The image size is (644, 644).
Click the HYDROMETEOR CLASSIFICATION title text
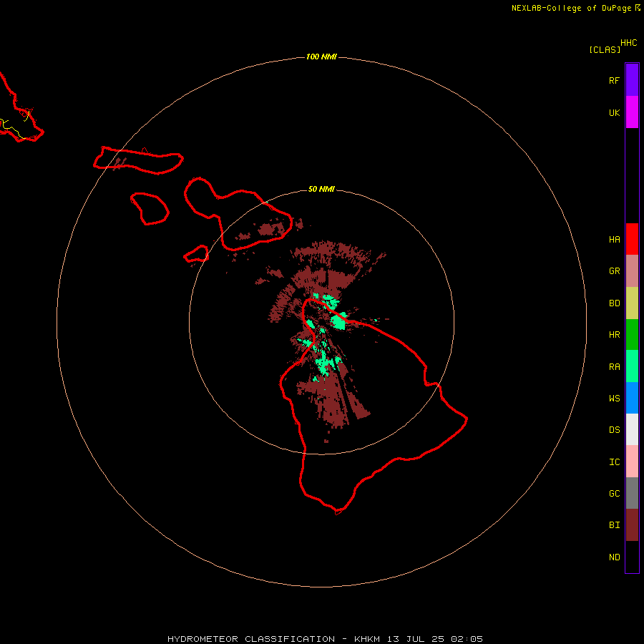251,639
